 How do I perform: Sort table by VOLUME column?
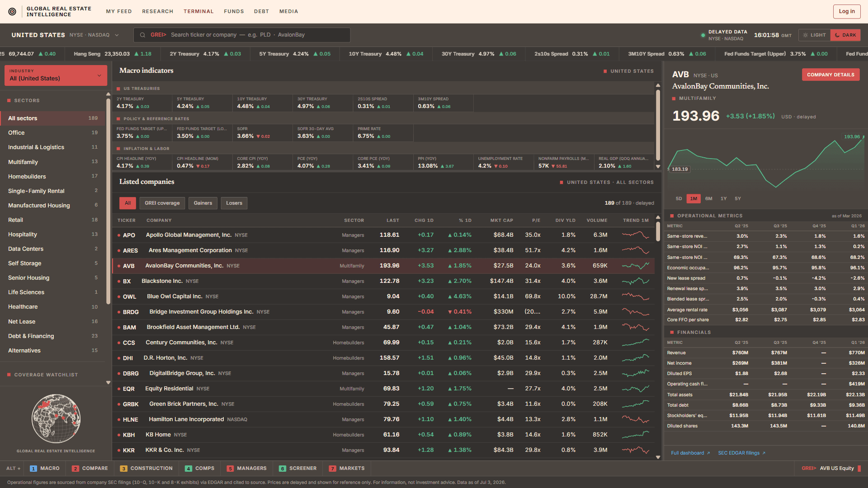[x=597, y=221]
